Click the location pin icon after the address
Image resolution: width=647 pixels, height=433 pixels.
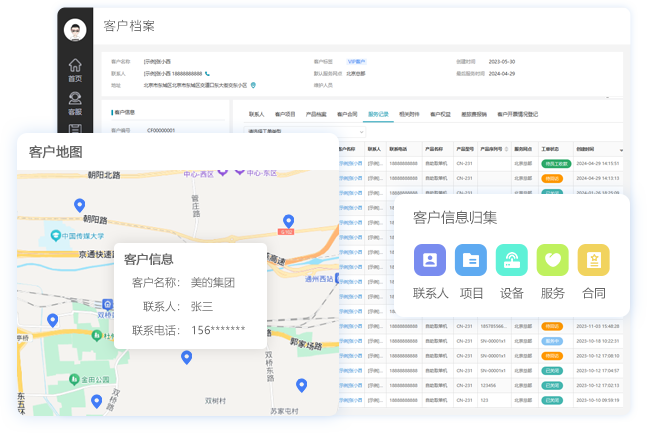click(253, 85)
